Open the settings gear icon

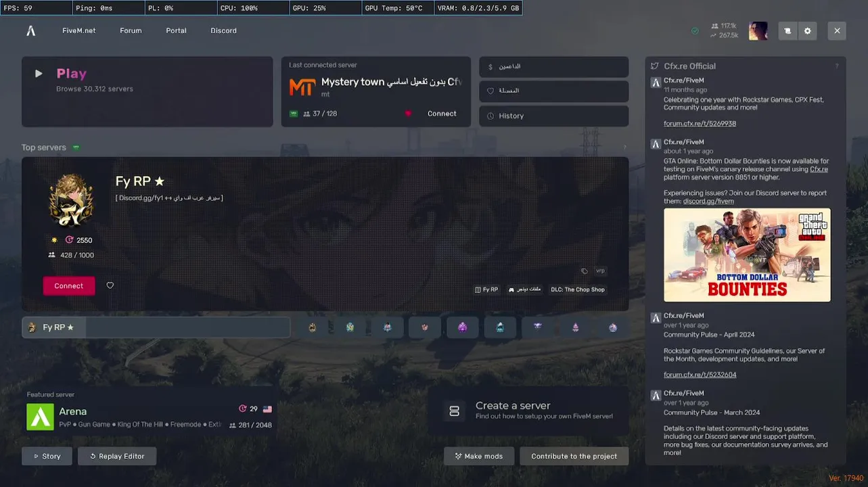pyautogui.click(x=807, y=30)
